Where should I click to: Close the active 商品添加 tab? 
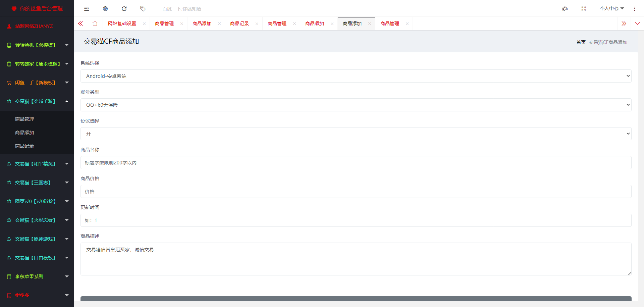(370, 23)
